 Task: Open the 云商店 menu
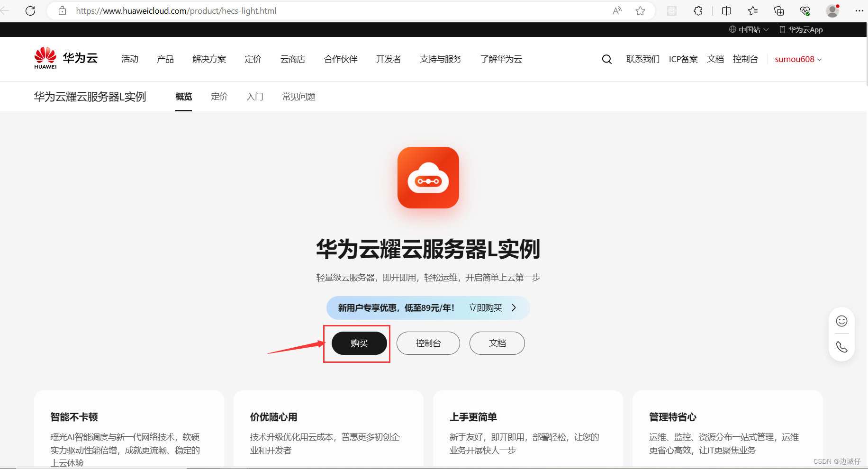coord(293,59)
